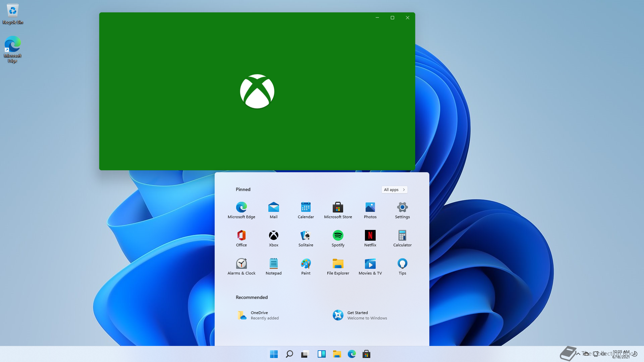Open the clock showing 10:05 AM
The image size is (644, 362).
[621, 354]
